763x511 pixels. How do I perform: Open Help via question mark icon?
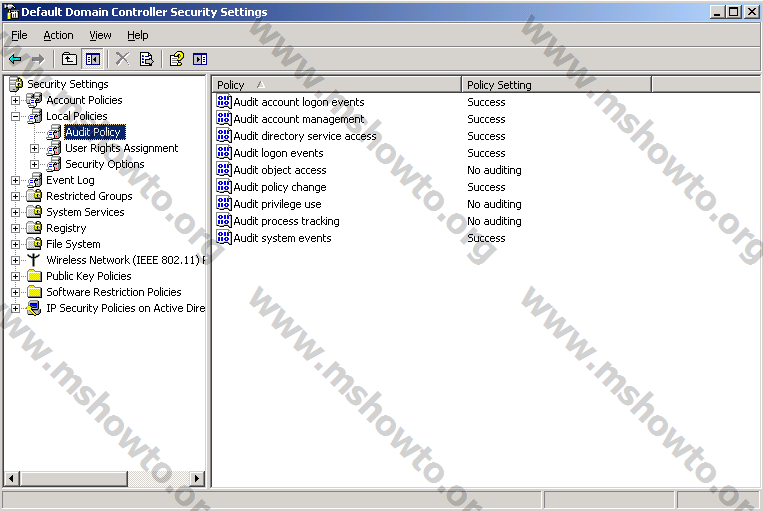[177, 59]
